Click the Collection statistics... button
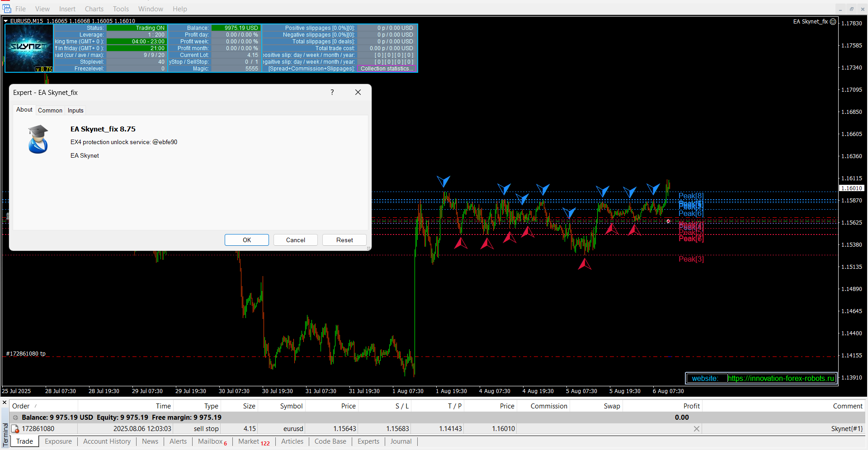Viewport: 868px width, 450px height. click(x=387, y=69)
